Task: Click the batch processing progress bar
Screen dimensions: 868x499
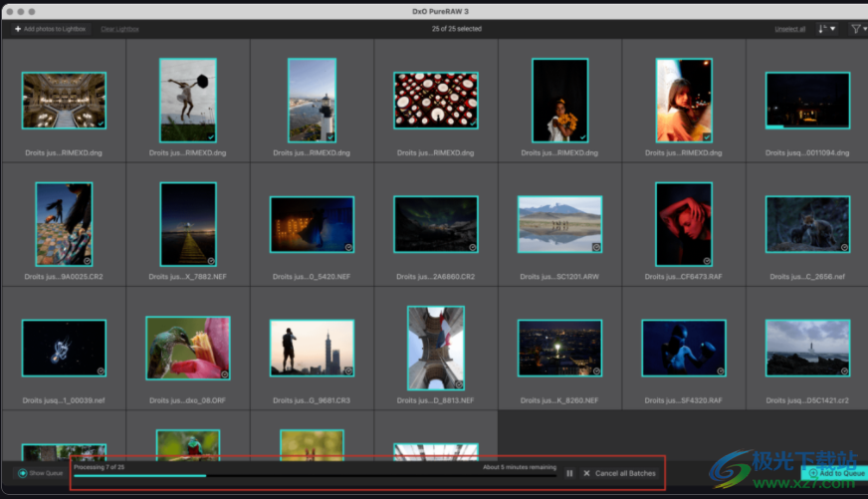Action: tap(315, 476)
